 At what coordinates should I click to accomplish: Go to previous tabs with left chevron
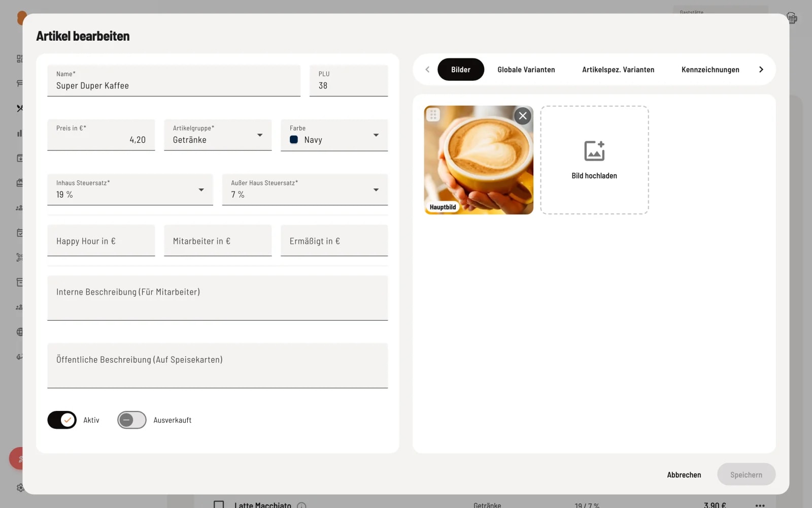427,70
